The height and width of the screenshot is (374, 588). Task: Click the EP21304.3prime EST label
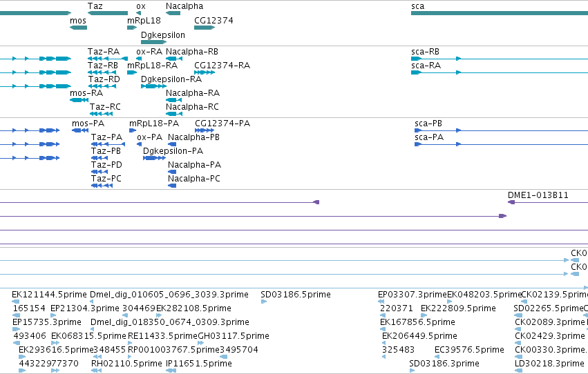[x=85, y=308]
